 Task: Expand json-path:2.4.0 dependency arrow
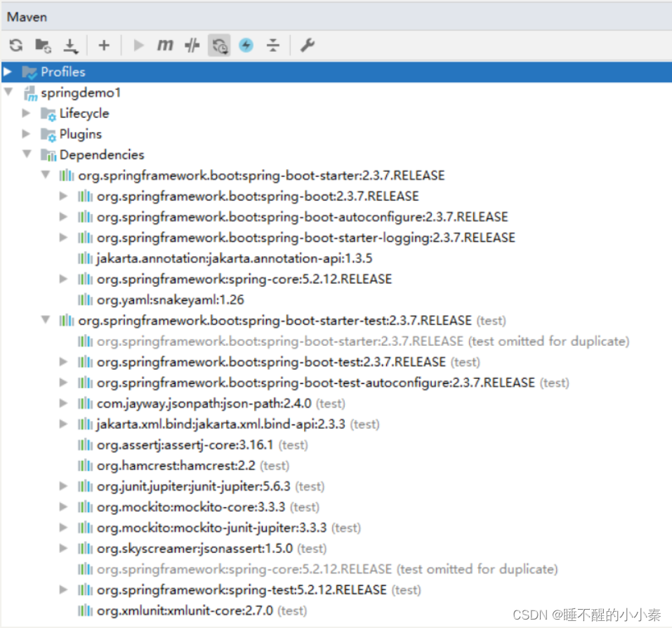(x=63, y=403)
